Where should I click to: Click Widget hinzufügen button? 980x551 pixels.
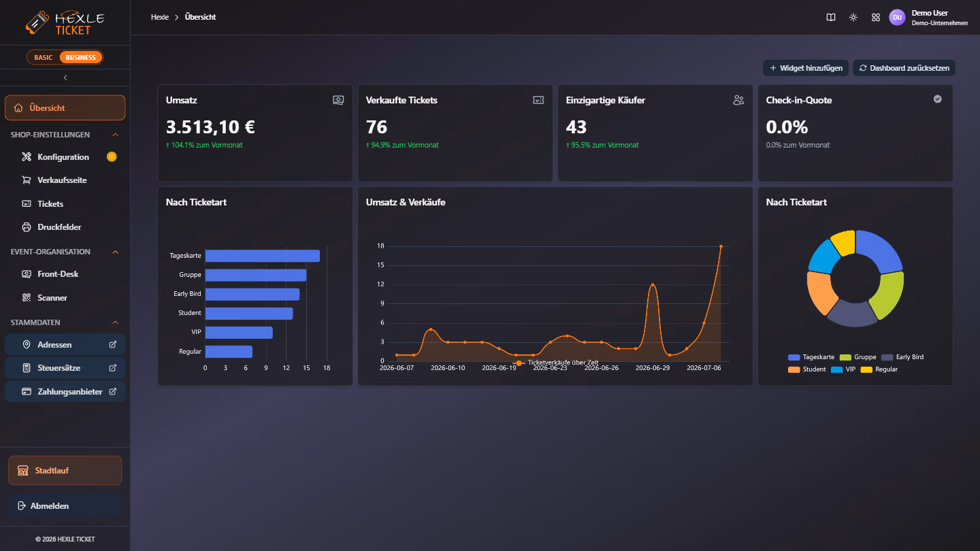coord(806,68)
